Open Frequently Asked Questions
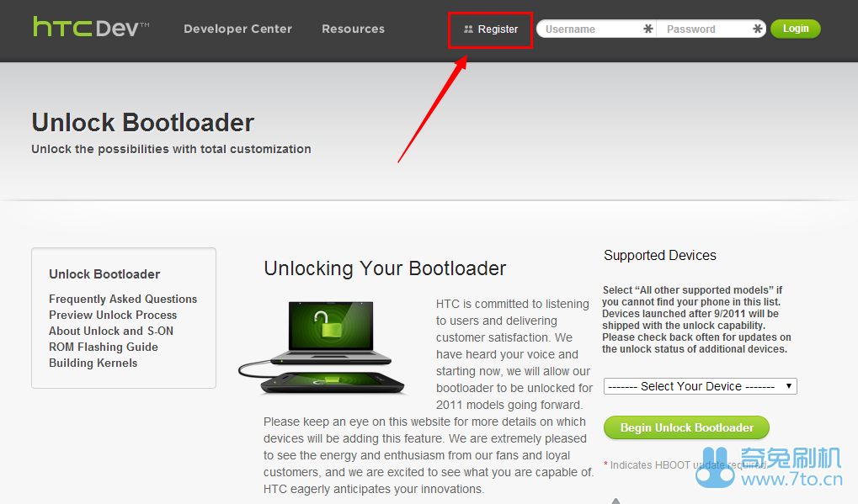The image size is (858, 504). pyautogui.click(x=123, y=299)
